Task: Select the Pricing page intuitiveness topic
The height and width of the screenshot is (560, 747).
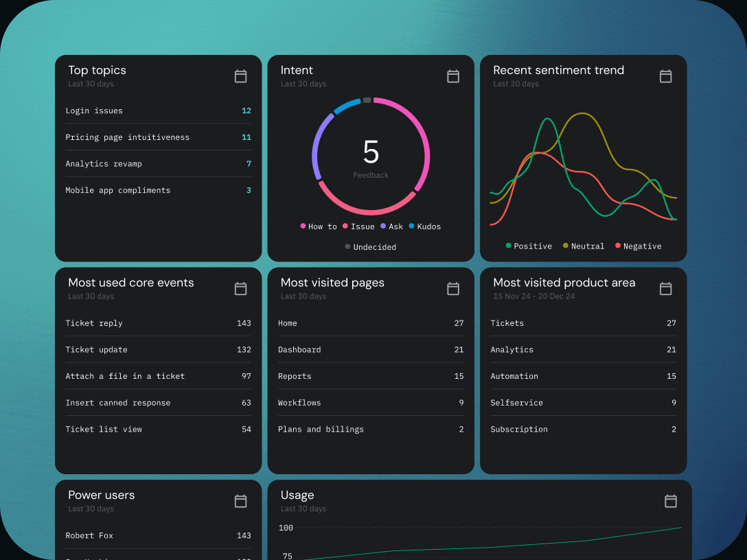Action: (158, 137)
